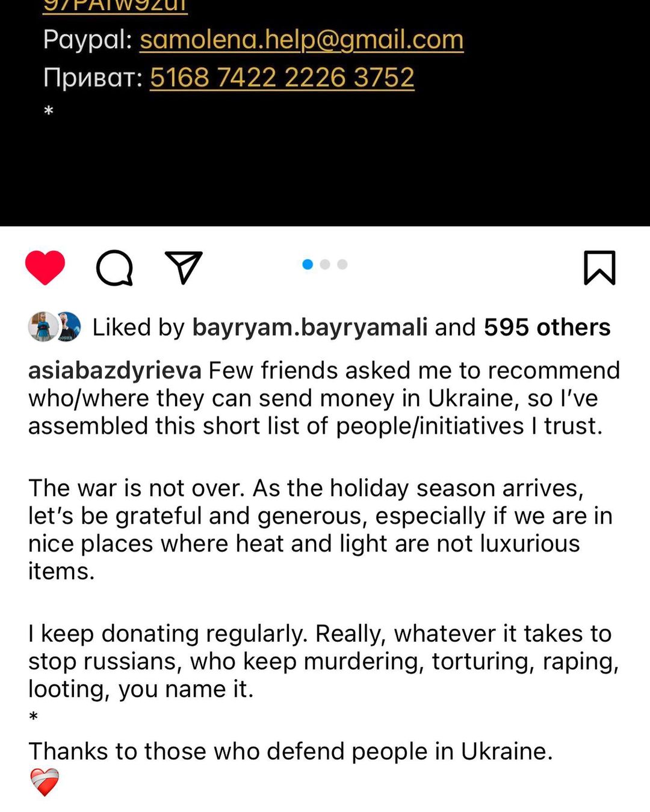
Task: Select the blue first carousel dot
Action: 308,265
